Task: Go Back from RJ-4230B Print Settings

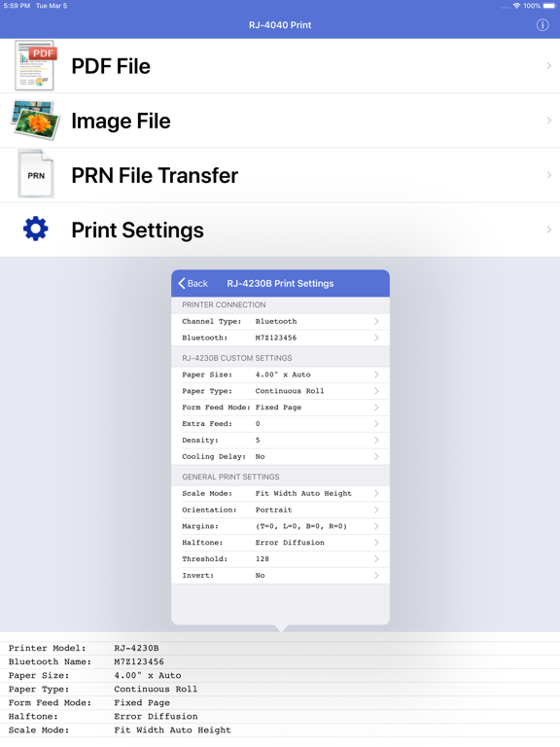Action: (x=192, y=283)
